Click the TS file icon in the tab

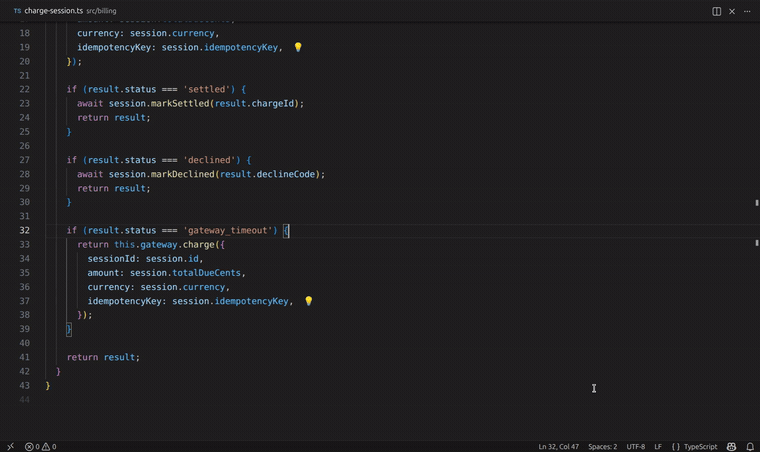pos(17,11)
